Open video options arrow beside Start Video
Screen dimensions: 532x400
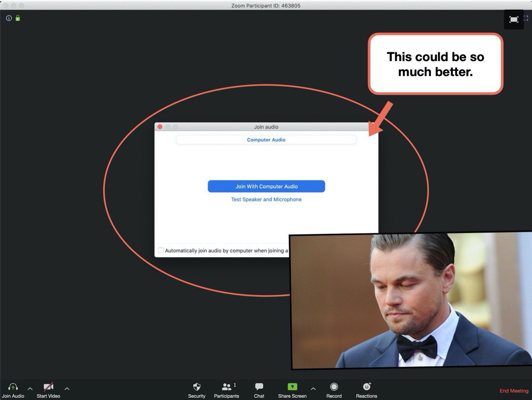[x=67, y=389]
